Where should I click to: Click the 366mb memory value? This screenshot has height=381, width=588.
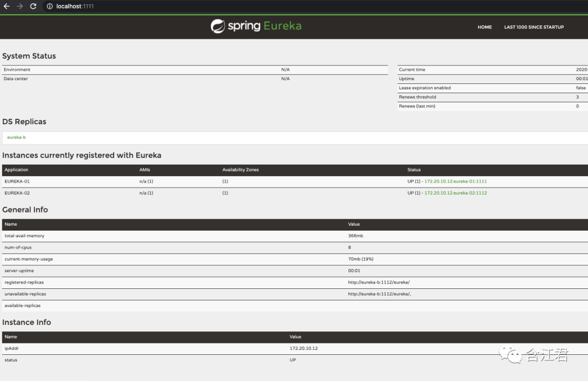pyautogui.click(x=356, y=235)
